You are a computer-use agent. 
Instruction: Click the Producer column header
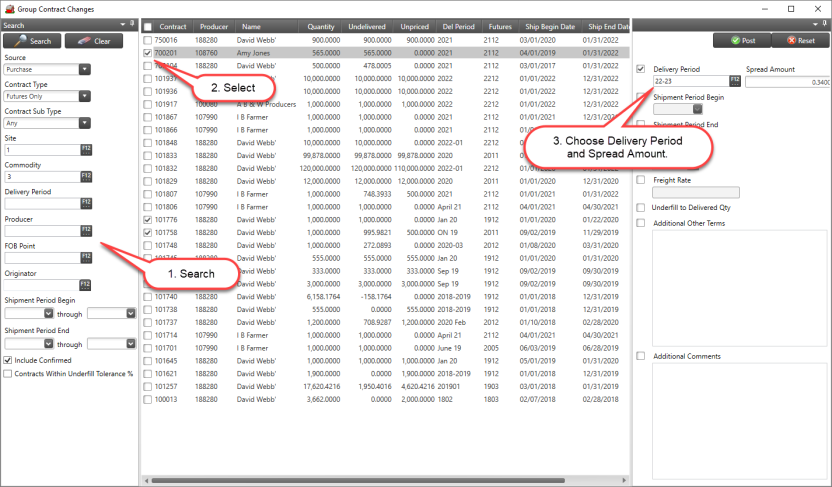pos(214,27)
